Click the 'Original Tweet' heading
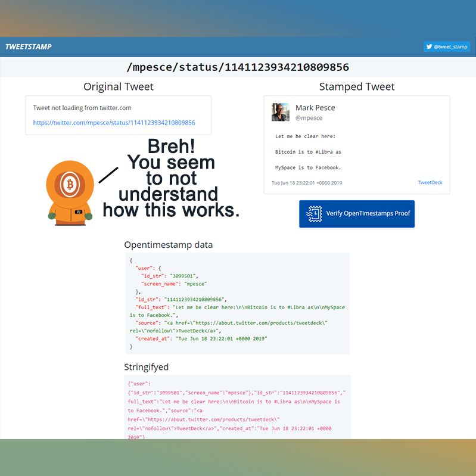 (x=119, y=86)
